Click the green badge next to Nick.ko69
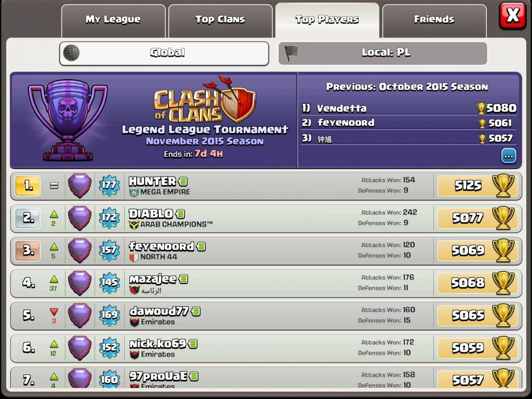Viewport: 532px width, 399px height. point(193,344)
